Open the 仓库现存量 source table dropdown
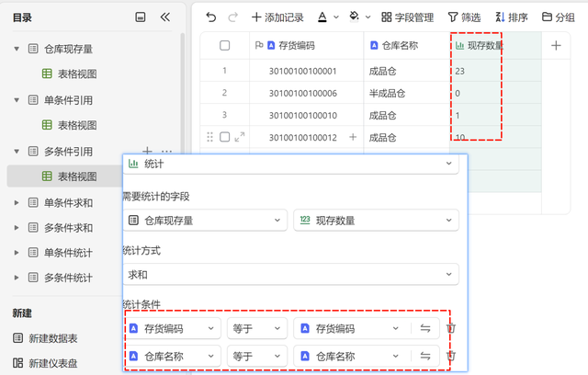The width and height of the screenshot is (588, 375). pos(205,220)
